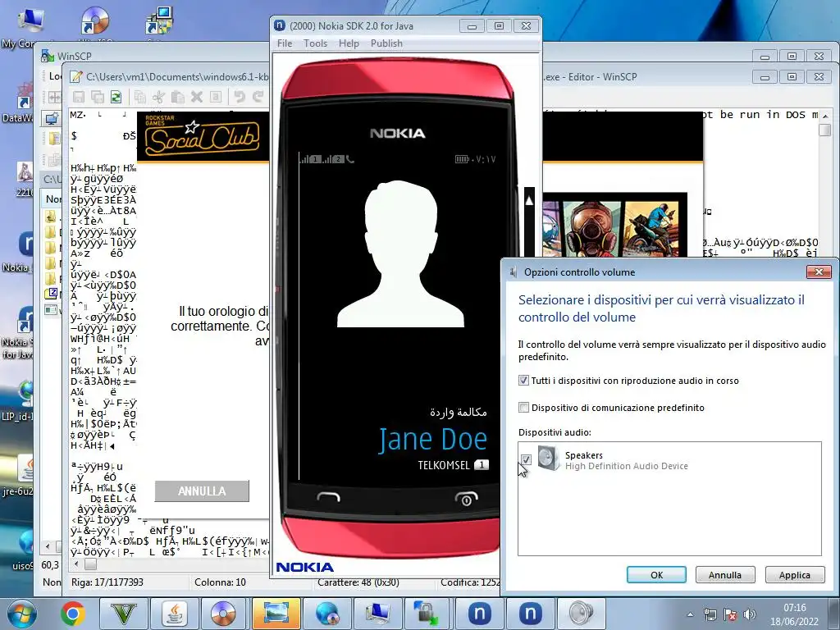The height and width of the screenshot is (630, 840).
Task: Open the GTA V icon in the taskbar
Action: pos(124,614)
